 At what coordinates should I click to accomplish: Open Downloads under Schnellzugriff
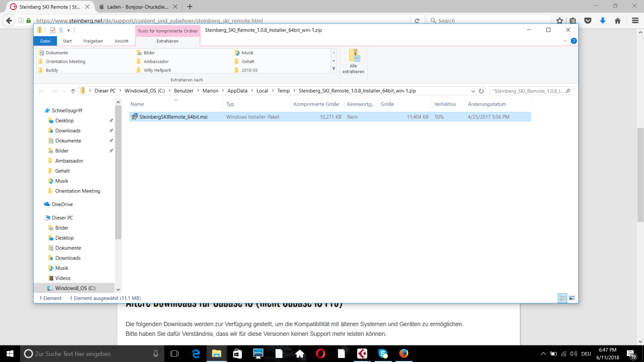[x=68, y=131]
